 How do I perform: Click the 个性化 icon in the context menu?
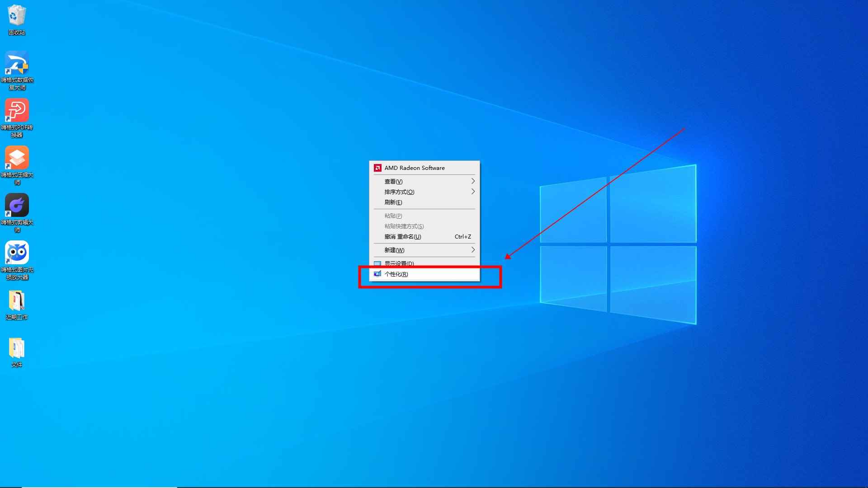coord(377,274)
